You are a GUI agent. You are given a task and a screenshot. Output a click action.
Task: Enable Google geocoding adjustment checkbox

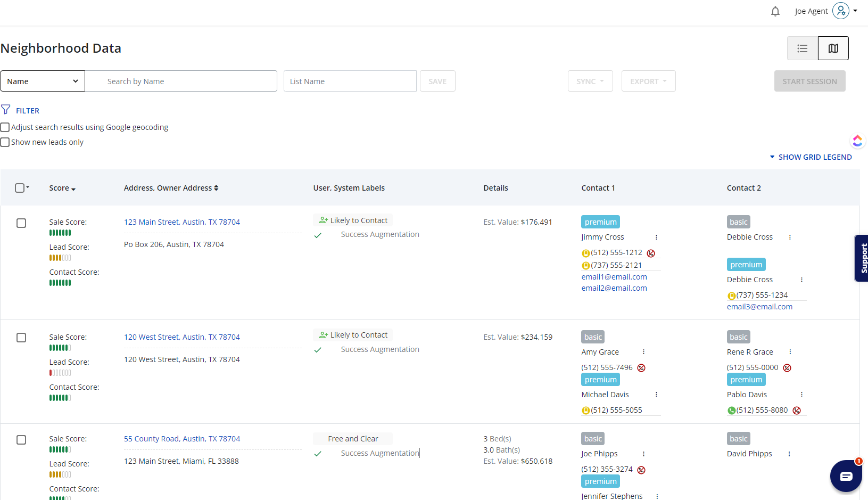point(5,127)
